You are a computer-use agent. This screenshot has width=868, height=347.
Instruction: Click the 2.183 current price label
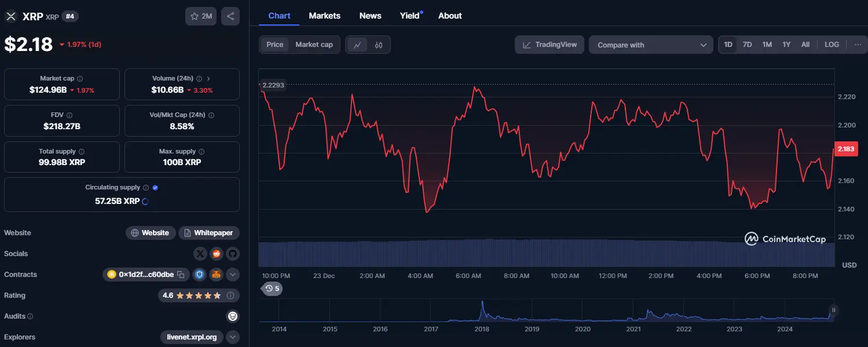[x=846, y=149]
